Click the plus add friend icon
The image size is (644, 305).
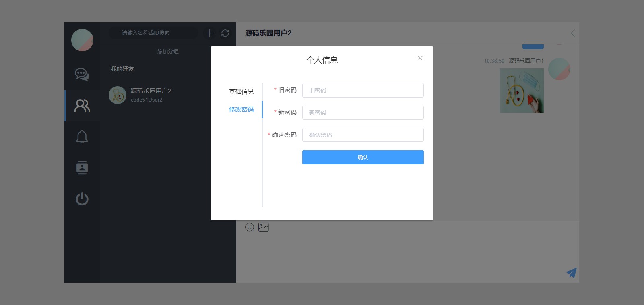coord(209,33)
